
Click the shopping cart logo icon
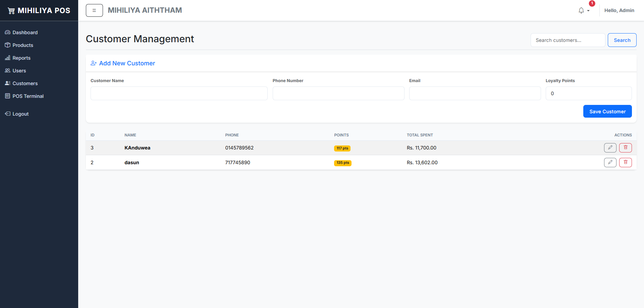[x=11, y=11]
